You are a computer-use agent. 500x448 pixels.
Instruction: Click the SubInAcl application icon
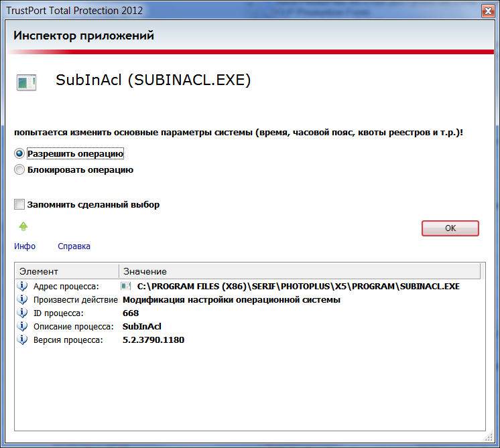pos(26,82)
